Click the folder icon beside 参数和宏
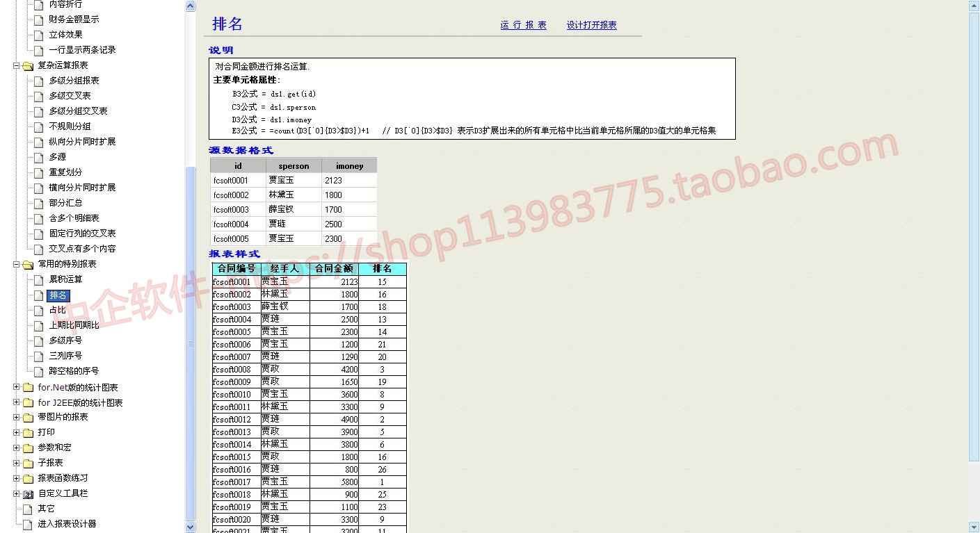Viewport: 980px width, 533px height. coord(28,448)
